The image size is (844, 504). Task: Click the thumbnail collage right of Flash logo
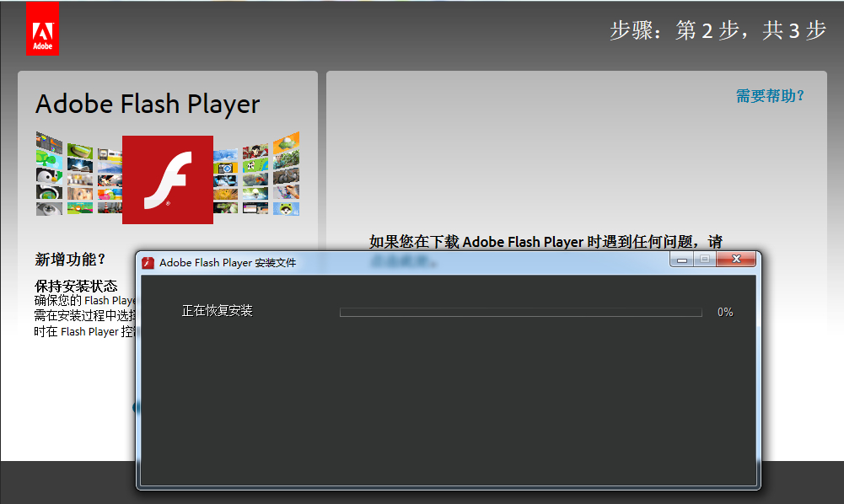tap(256, 174)
